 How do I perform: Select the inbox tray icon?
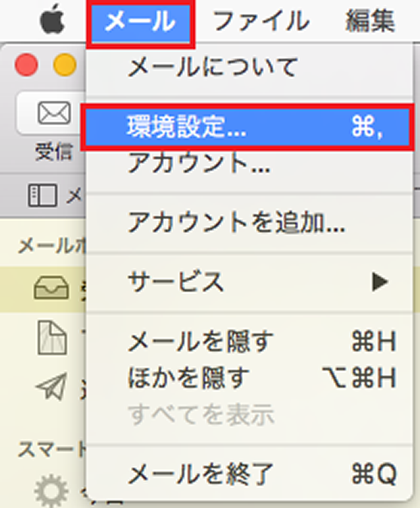(51, 287)
